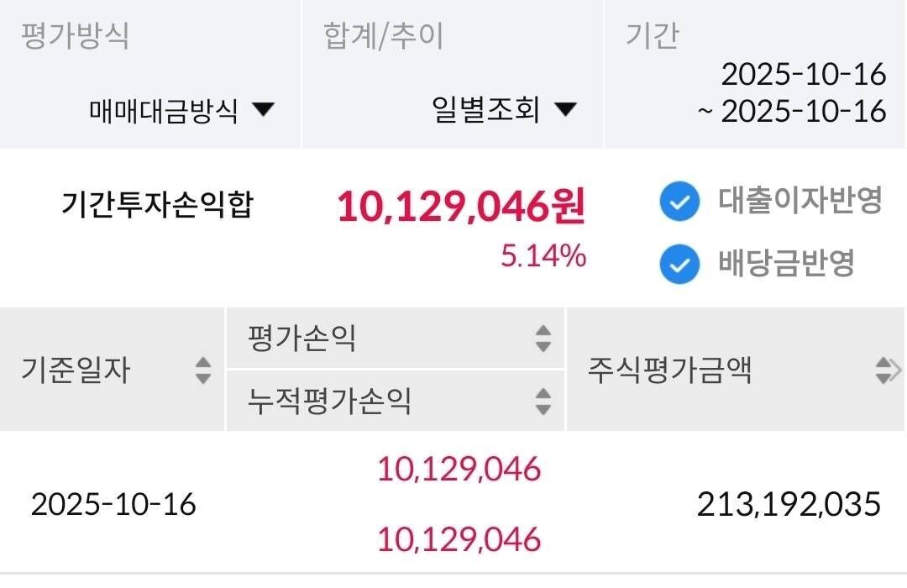Sort the 누적평가손익 column with its arrows
The width and height of the screenshot is (907, 588).
(x=544, y=402)
